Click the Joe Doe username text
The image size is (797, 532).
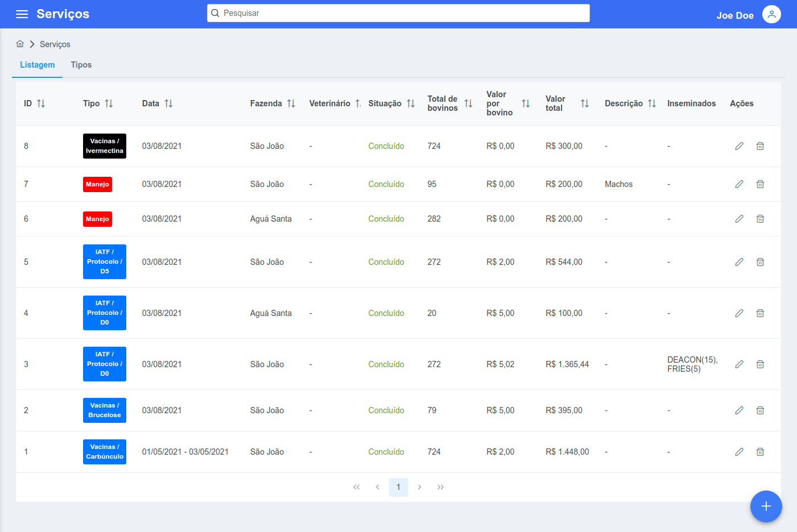click(x=735, y=15)
